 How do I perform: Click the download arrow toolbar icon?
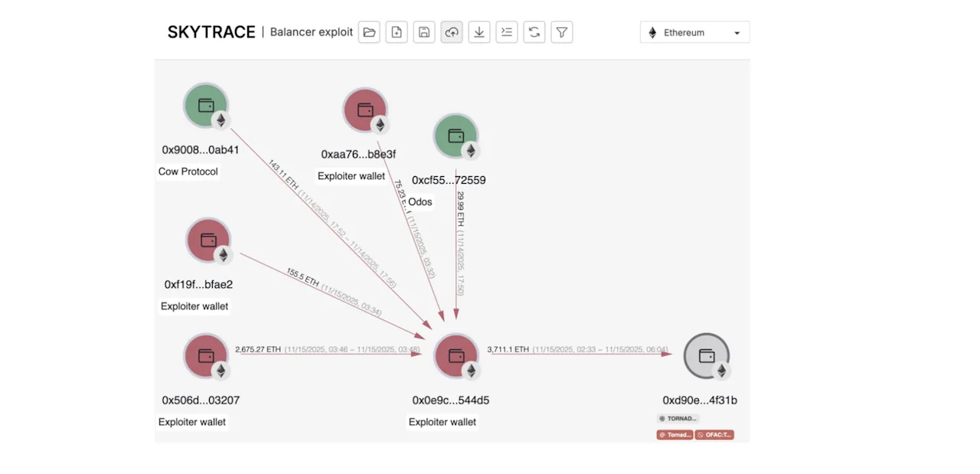(x=479, y=32)
